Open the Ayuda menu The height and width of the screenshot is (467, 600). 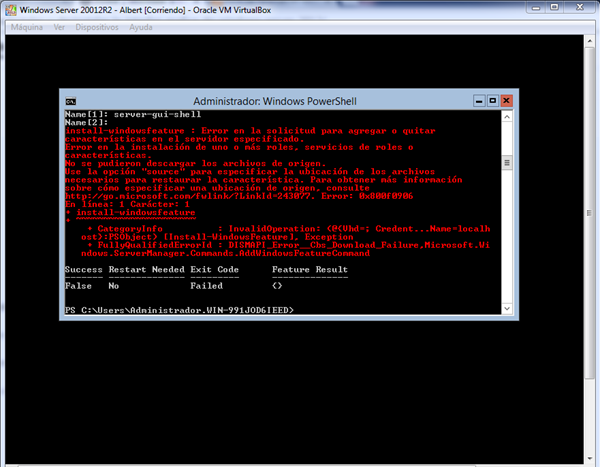point(140,27)
